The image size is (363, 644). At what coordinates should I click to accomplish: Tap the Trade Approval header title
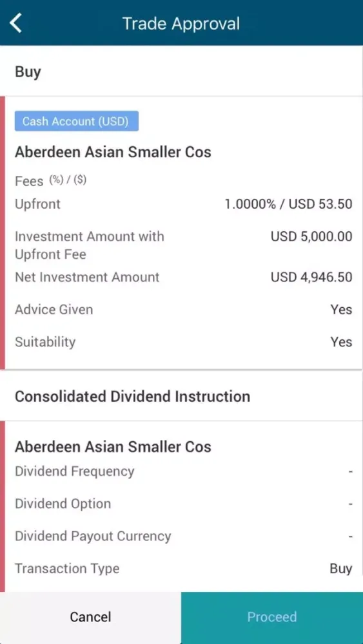click(181, 23)
